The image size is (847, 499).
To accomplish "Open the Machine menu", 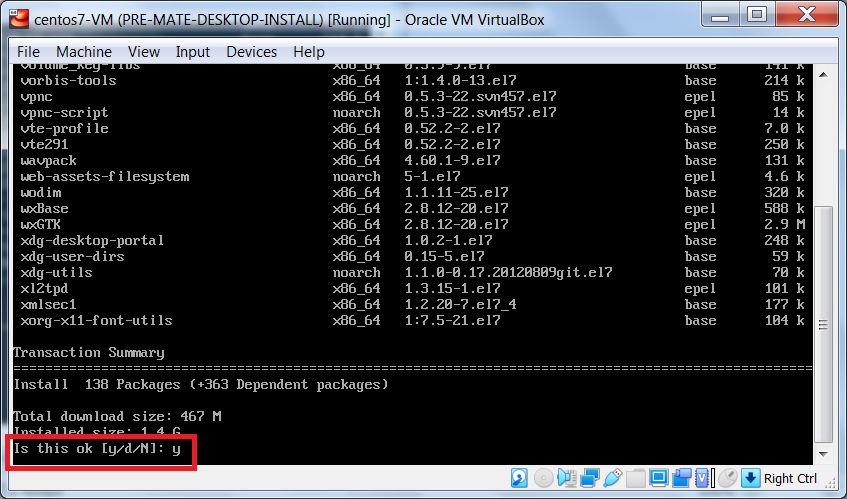I will [x=84, y=52].
